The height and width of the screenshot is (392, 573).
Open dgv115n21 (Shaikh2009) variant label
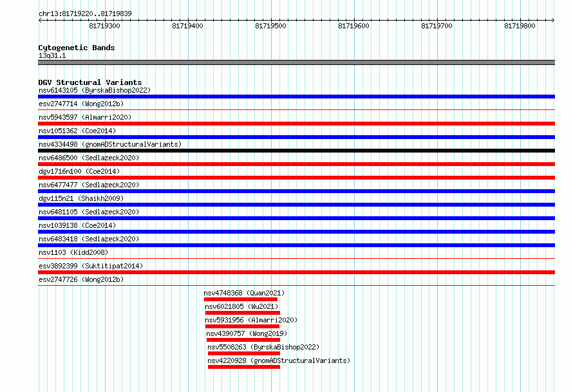(x=81, y=198)
